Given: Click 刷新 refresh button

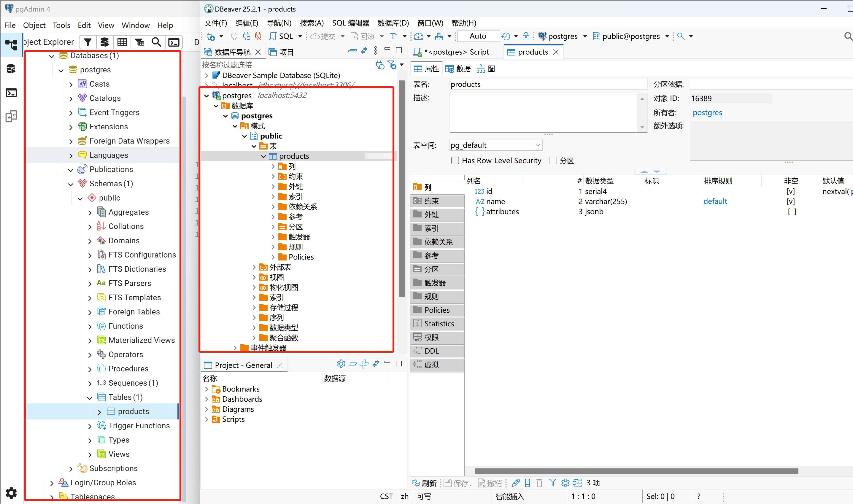Looking at the screenshot, I should pyautogui.click(x=424, y=483).
